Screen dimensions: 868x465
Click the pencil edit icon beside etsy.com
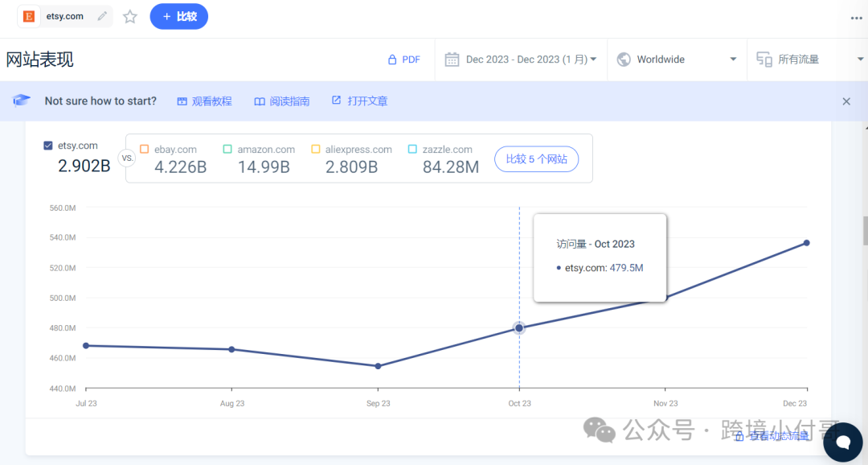(x=102, y=16)
